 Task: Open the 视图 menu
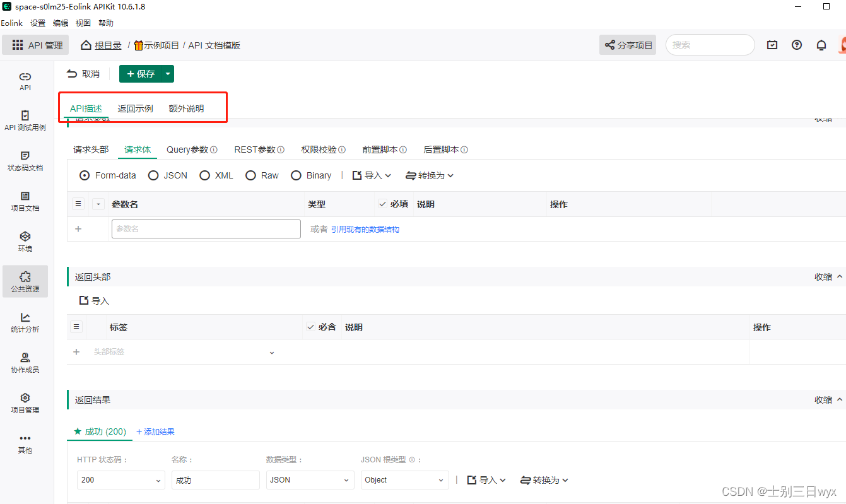(83, 23)
